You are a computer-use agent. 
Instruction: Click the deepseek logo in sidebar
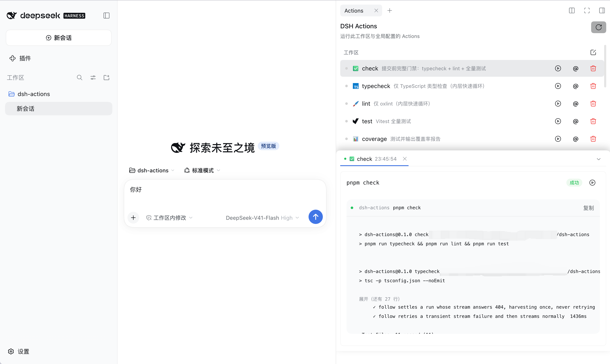(46, 16)
